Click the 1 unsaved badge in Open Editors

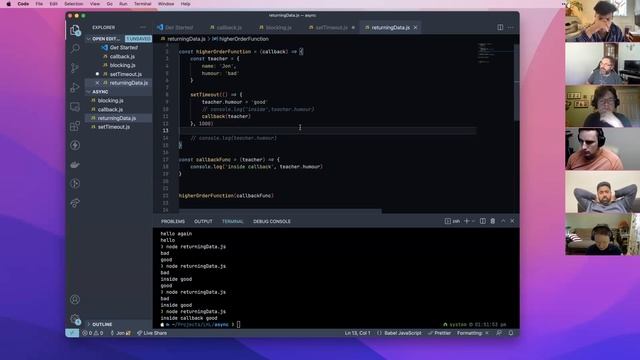pos(138,39)
